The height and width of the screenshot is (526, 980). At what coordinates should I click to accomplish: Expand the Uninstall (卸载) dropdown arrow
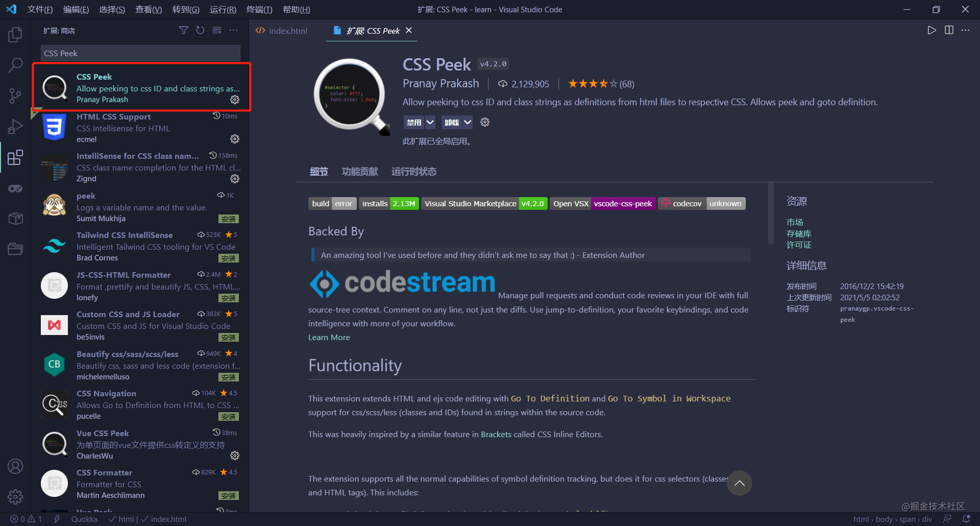click(468, 122)
